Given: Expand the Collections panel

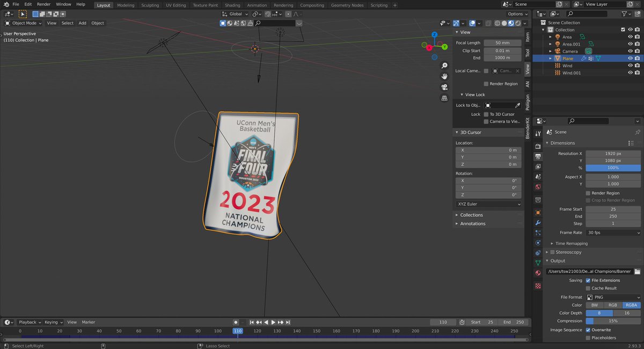Looking at the screenshot, I should (472, 215).
